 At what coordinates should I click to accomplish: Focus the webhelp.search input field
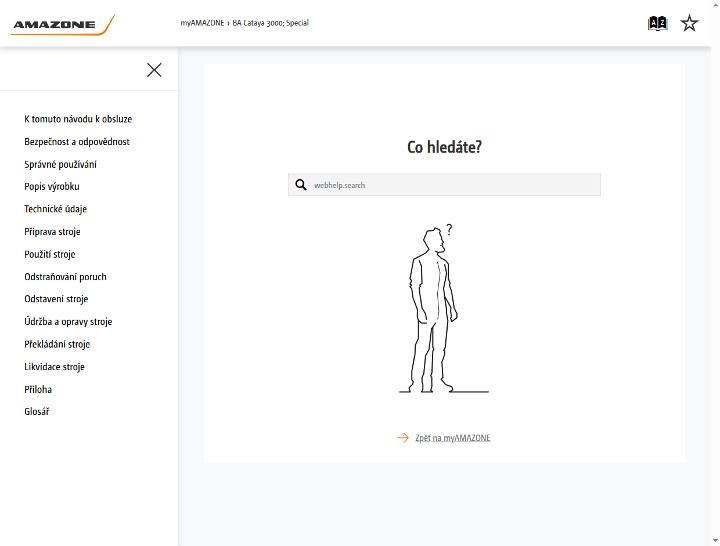pyautogui.click(x=444, y=185)
